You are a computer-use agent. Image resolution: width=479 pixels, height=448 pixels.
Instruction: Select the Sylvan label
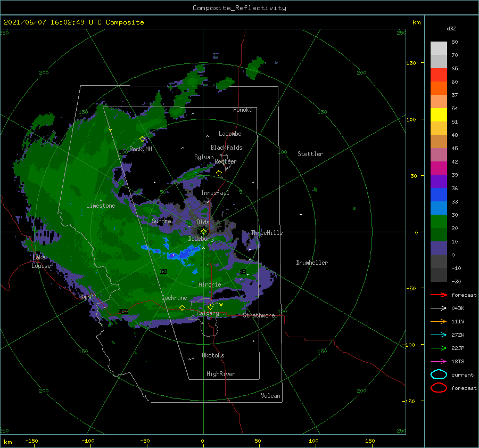(204, 157)
